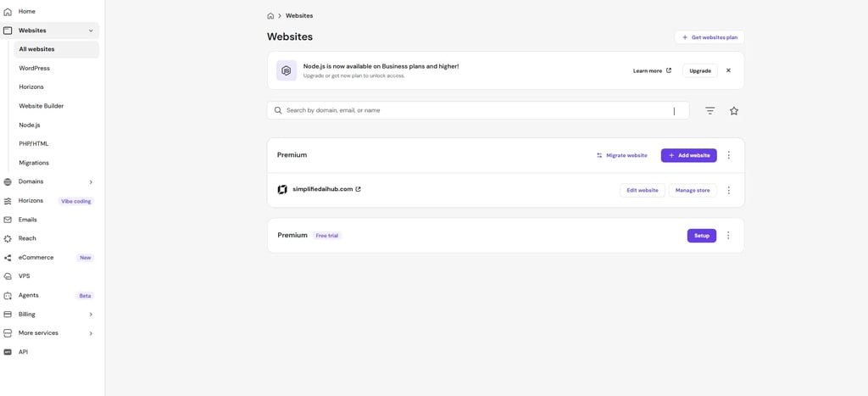The image size is (868, 396).
Task: Expand the Billing sidebar section
Action: coord(91,315)
